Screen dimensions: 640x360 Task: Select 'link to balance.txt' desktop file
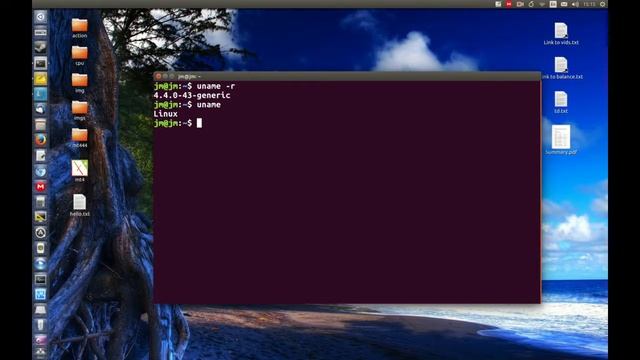562,68
